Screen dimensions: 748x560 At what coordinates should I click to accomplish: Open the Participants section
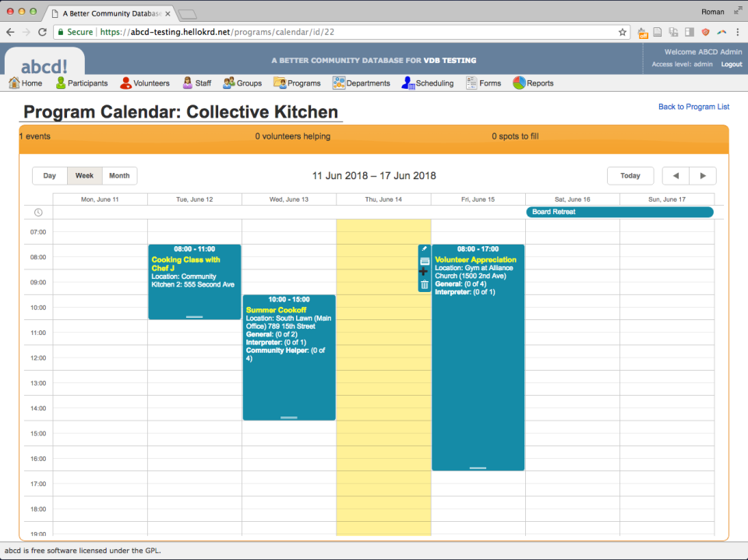click(x=81, y=83)
